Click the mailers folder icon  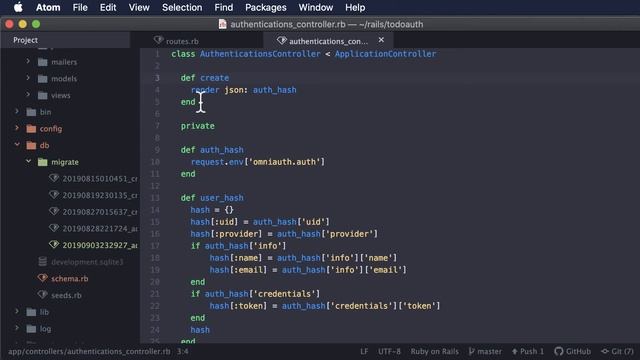click(x=42, y=62)
